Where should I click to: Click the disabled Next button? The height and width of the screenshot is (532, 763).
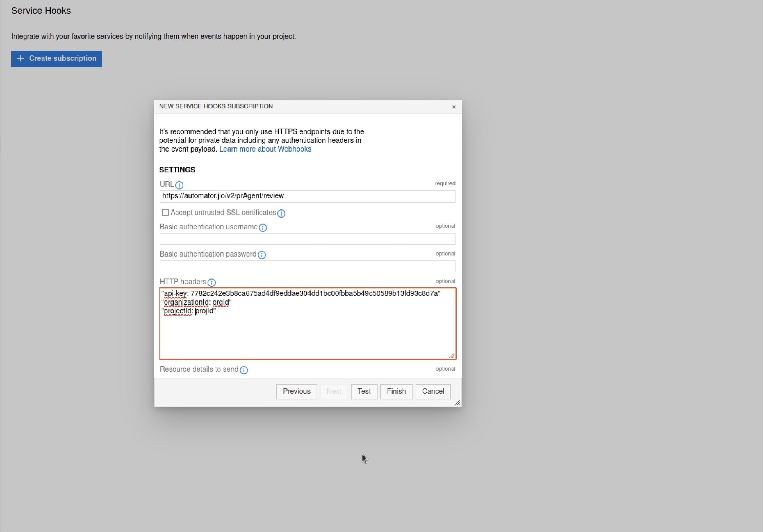pyautogui.click(x=334, y=391)
